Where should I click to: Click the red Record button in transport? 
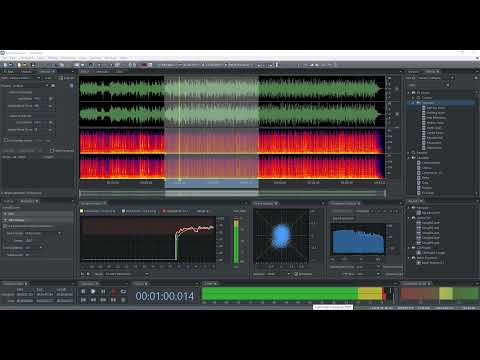[113, 292]
